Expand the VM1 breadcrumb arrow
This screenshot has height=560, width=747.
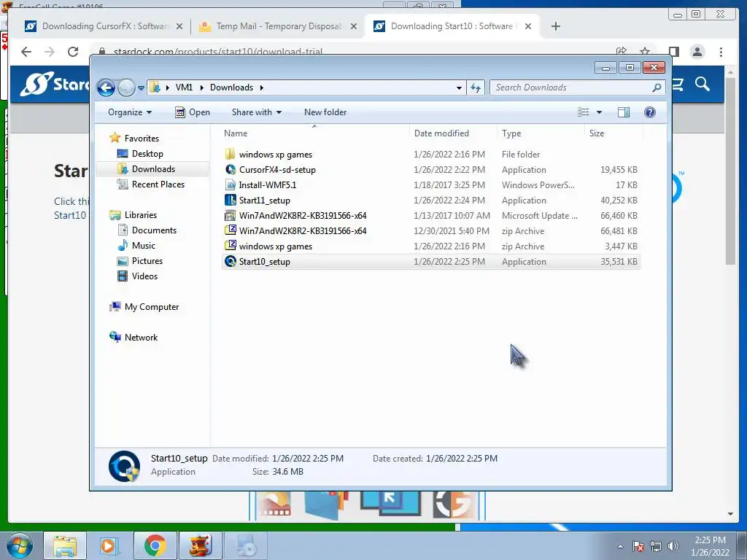click(201, 87)
